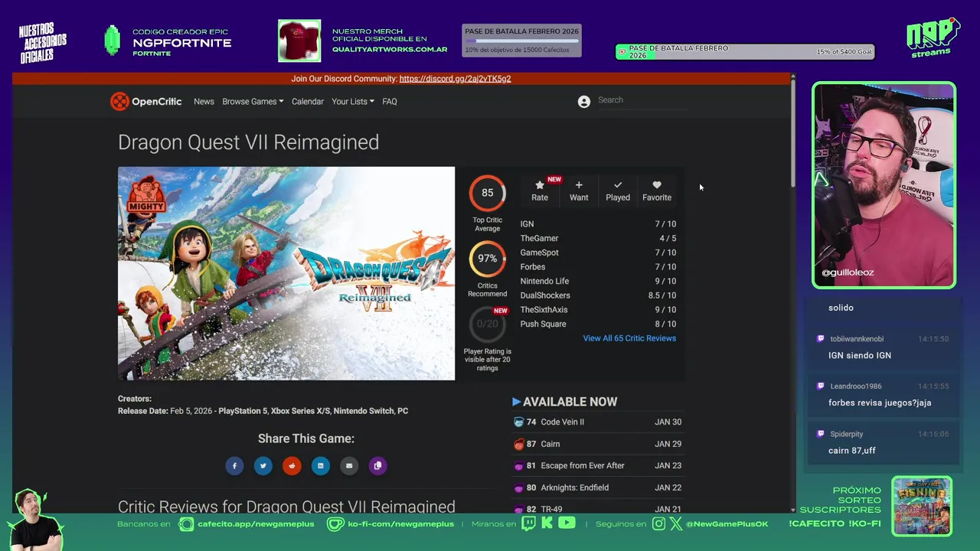Image resolution: width=980 pixels, height=551 pixels.
Task: Open the GameSpot review row
Action: coord(598,253)
